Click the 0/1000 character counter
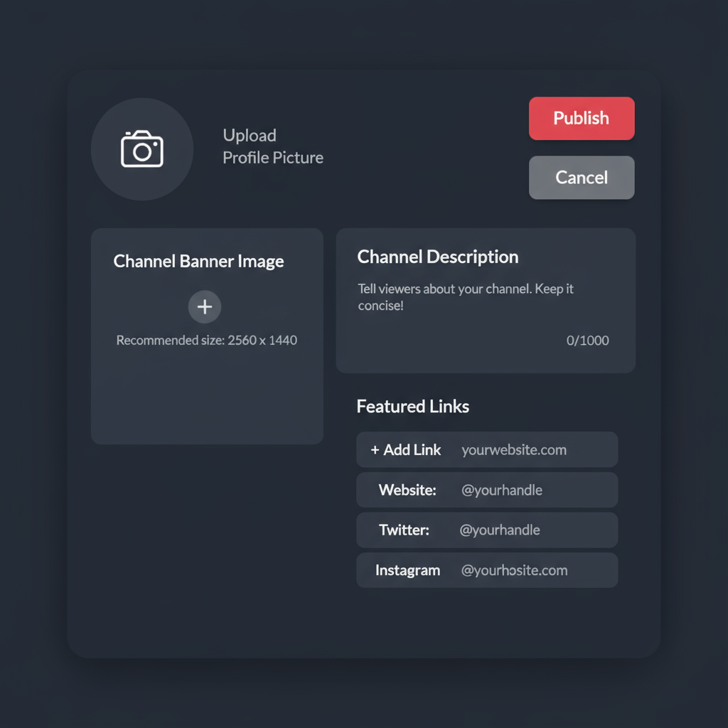This screenshot has height=728, width=728. pyautogui.click(x=587, y=341)
